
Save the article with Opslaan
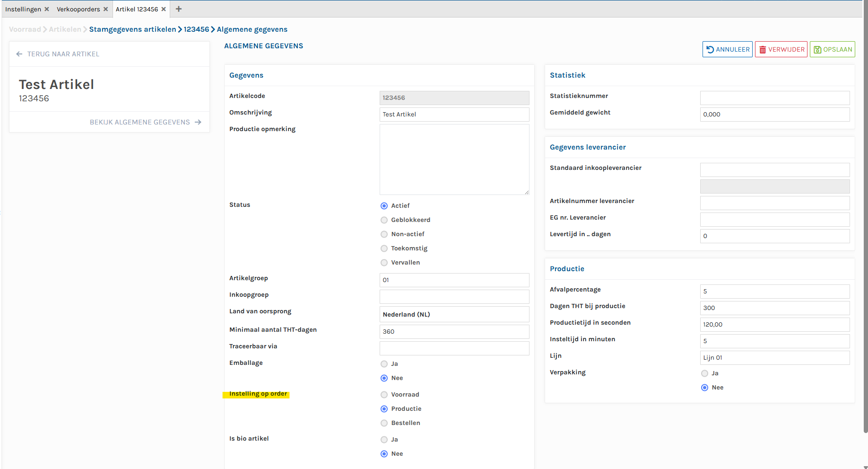point(832,50)
